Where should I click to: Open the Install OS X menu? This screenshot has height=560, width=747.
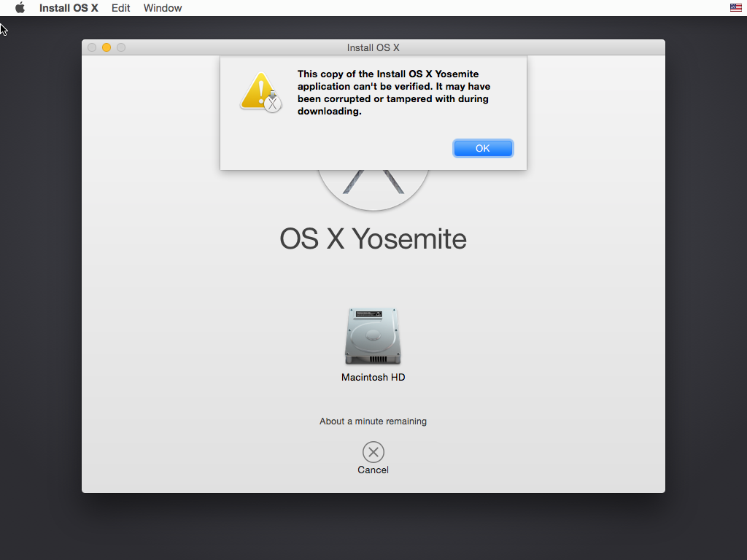[x=69, y=8]
